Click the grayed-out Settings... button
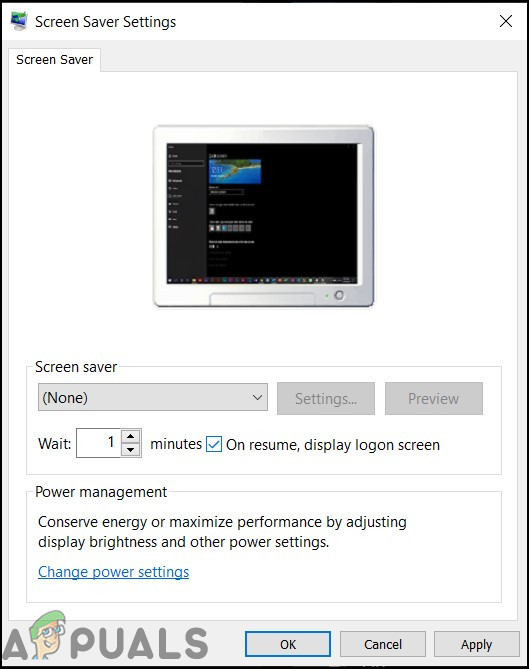529x669 pixels. click(326, 398)
